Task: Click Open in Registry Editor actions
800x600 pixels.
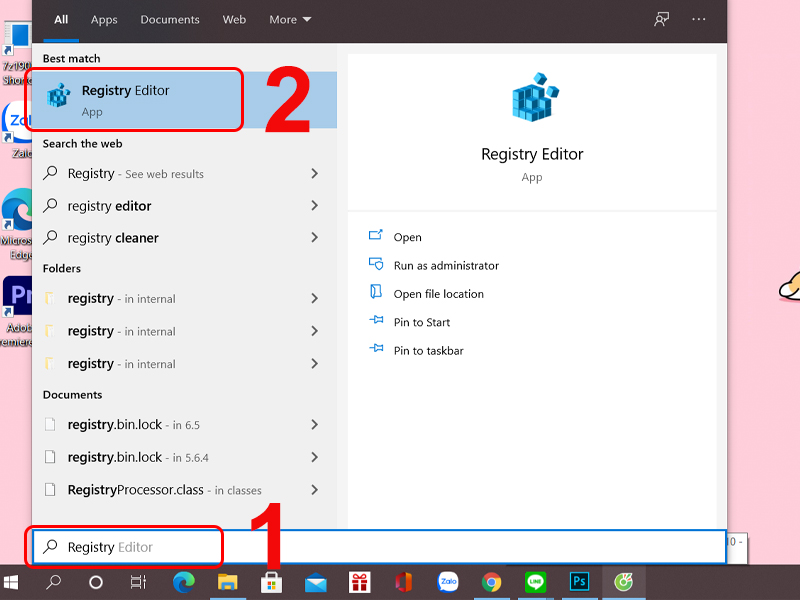Action: [407, 237]
